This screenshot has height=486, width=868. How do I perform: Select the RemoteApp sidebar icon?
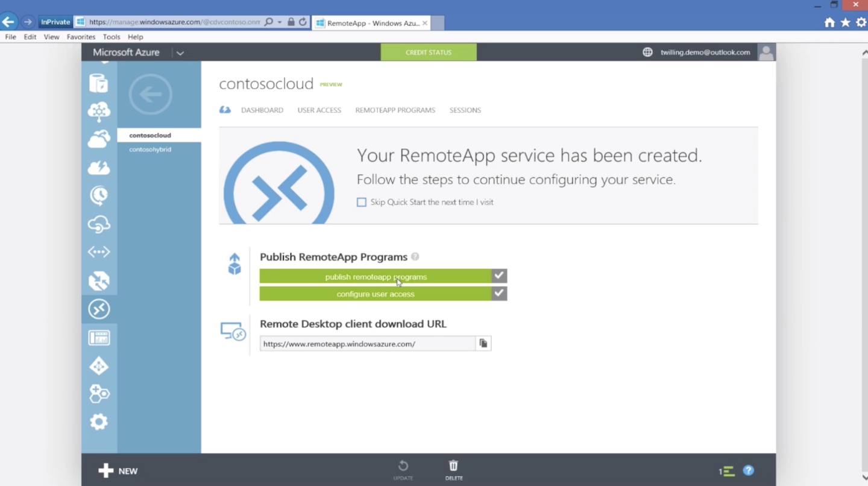pos(99,309)
